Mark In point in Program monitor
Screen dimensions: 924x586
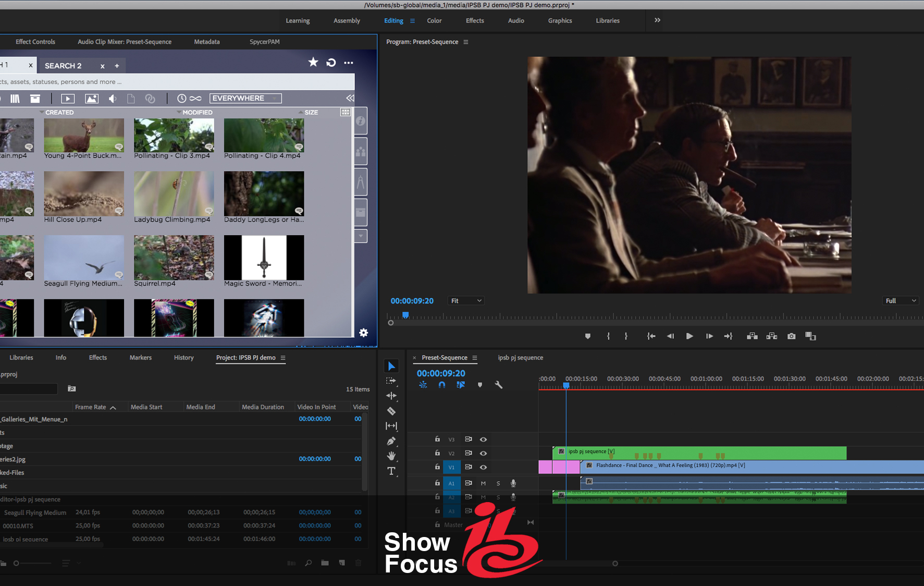(x=608, y=336)
